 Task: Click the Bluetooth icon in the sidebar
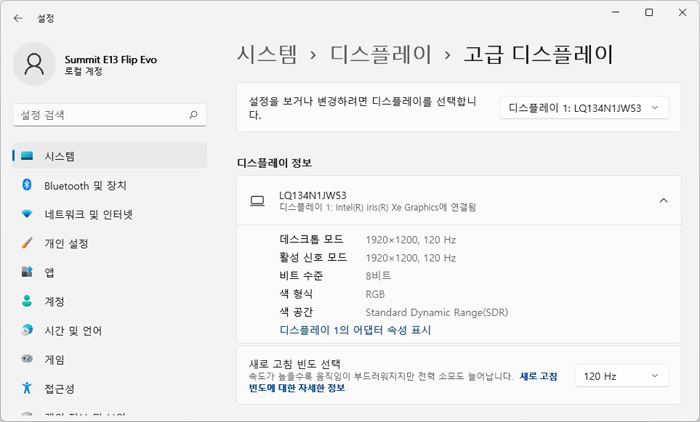point(27,185)
